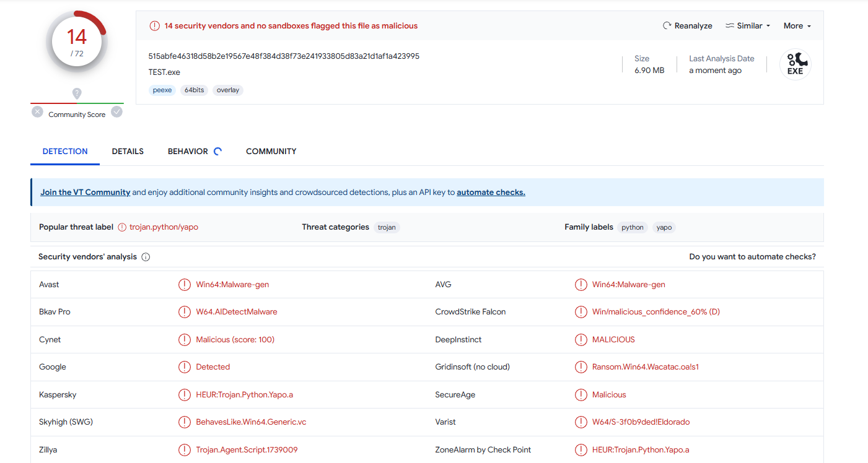Open the More options dropdown
Screen dimensions: 868x463
point(797,25)
